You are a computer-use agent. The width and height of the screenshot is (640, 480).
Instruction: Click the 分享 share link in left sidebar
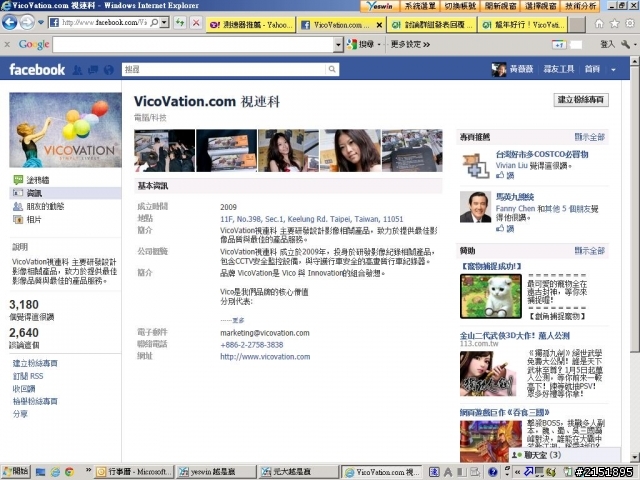[x=20, y=414]
